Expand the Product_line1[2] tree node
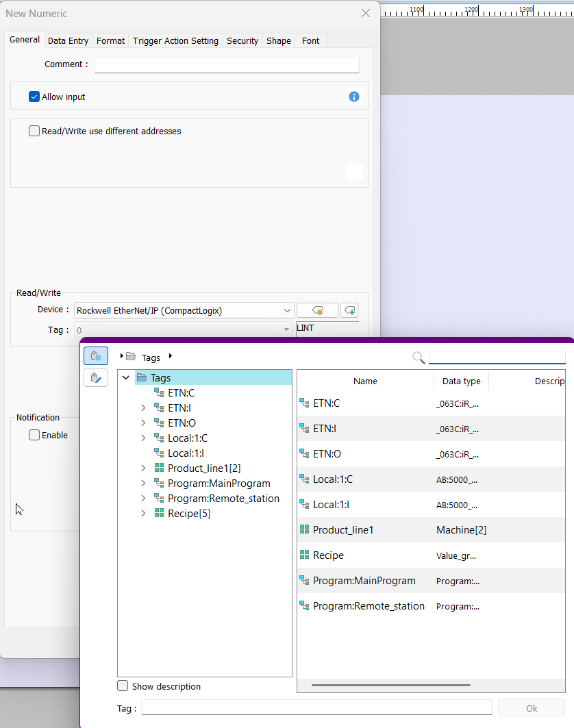Image resolution: width=574 pixels, height=728 pixels. tap(143, 468)
